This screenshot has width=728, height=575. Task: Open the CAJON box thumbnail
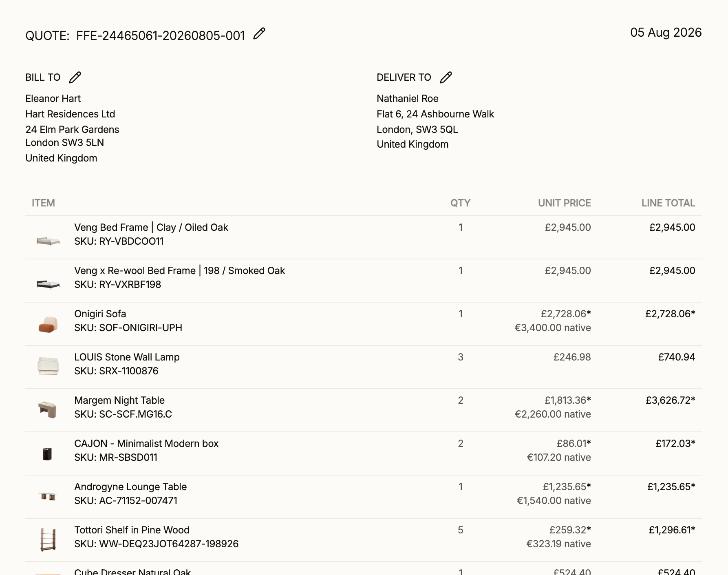pos(47,454)
